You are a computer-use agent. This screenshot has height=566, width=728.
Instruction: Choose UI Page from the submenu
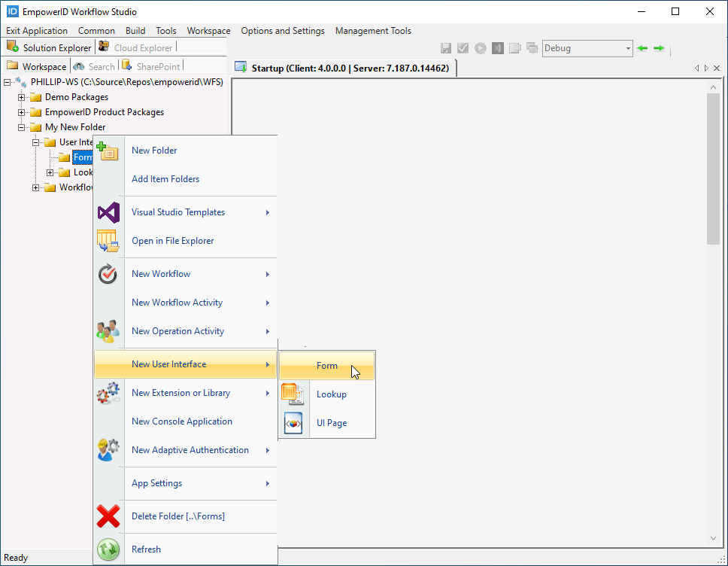(x=331, y=423)
